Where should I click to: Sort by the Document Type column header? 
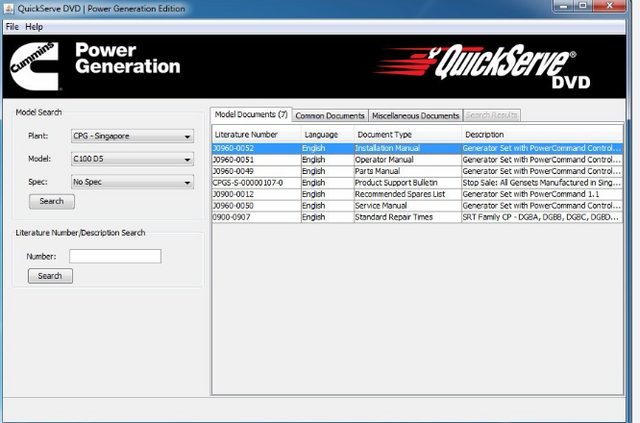[405, 134]
